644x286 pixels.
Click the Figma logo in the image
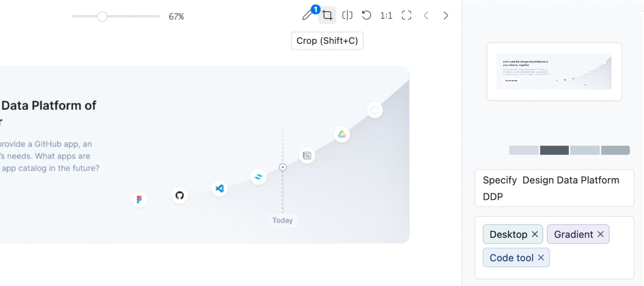[139, 200]
